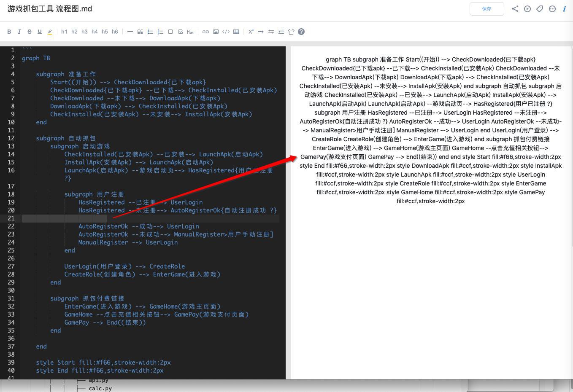This screenshot has height=392, width=573.
Task: Open the theme shirt icon
Action: coord(291,32)
